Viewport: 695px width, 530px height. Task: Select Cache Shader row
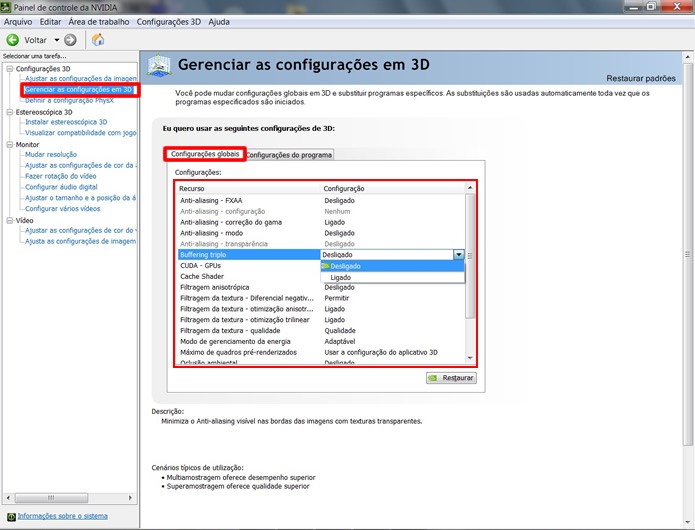click(x=249, y=276)
